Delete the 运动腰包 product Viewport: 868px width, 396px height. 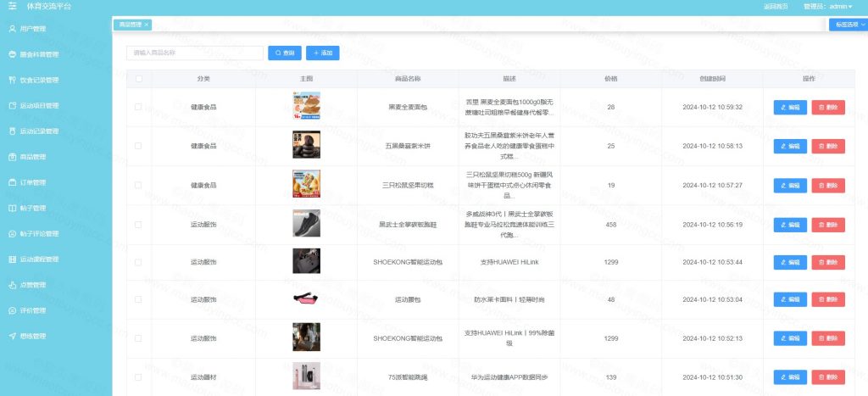[828, 299]
